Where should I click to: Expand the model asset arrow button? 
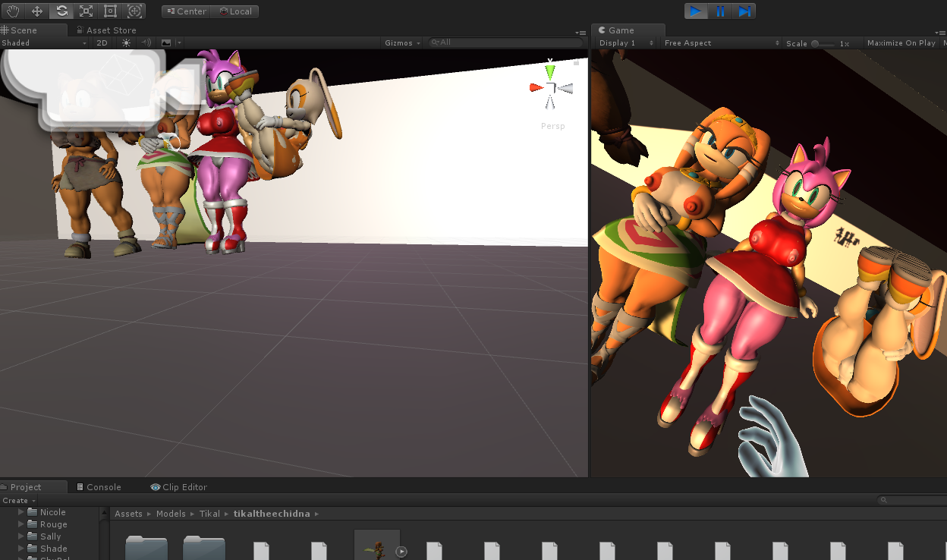(x=401, y=552)
